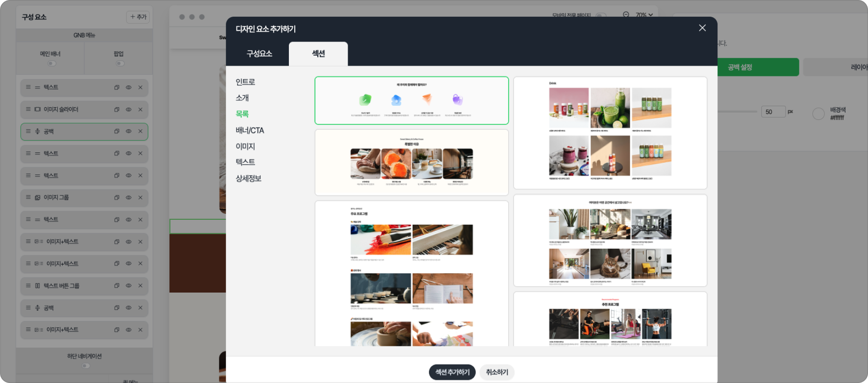868x383 pixels.
Task: Select the 특별한 이유 bakery photo template
Action: pyautogui.click(x=411, y=162)
